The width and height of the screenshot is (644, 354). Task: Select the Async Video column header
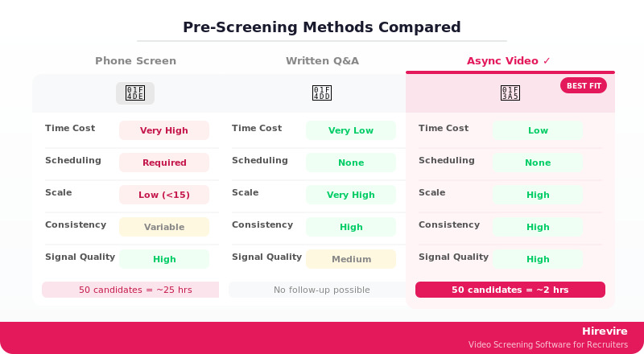pyautogui.click(x=509, y=61)
